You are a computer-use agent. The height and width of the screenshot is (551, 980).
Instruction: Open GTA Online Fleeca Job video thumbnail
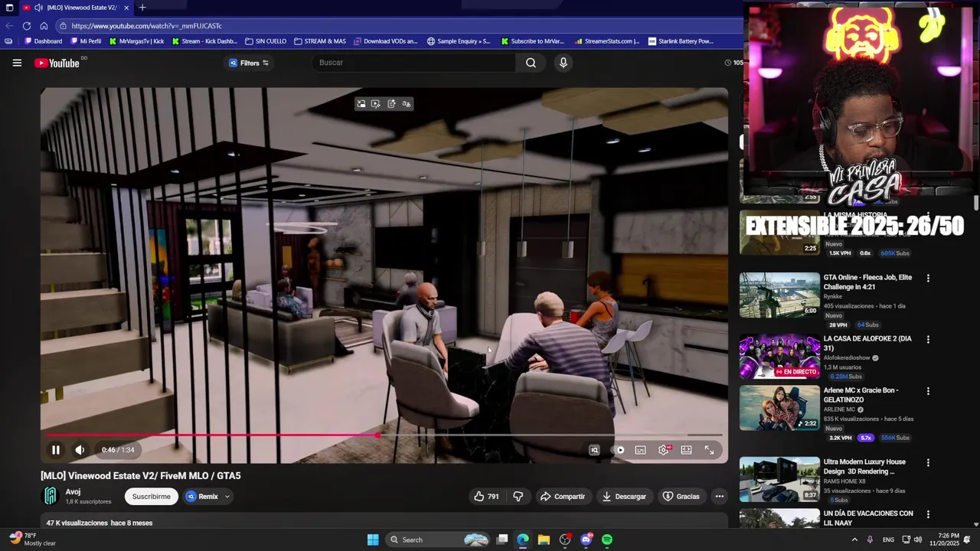(x=779, y=295)
